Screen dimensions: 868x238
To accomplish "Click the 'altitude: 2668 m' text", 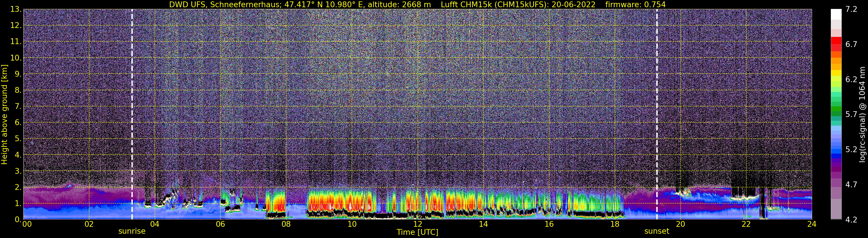I will pos(399,4).
